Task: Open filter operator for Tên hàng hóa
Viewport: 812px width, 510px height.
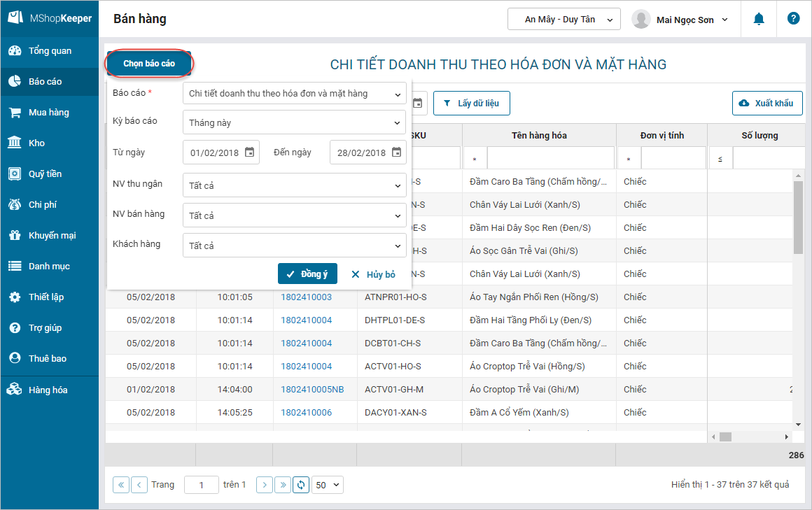Action: (475, 158)
